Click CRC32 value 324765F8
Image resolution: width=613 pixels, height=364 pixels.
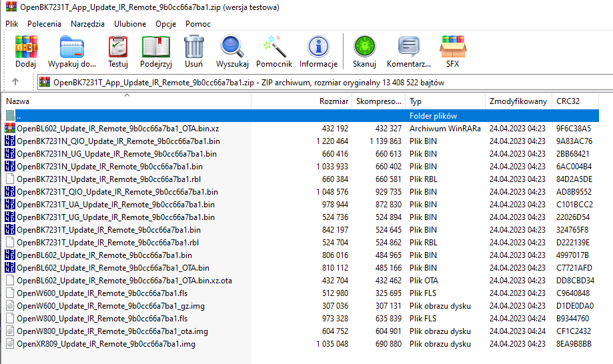point(572,230)
